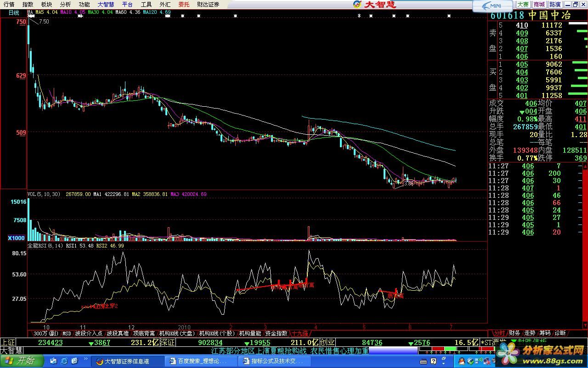This screenshot has width=588, height=368.
Task: Open the 大智慧 menu
Action: 106,5
